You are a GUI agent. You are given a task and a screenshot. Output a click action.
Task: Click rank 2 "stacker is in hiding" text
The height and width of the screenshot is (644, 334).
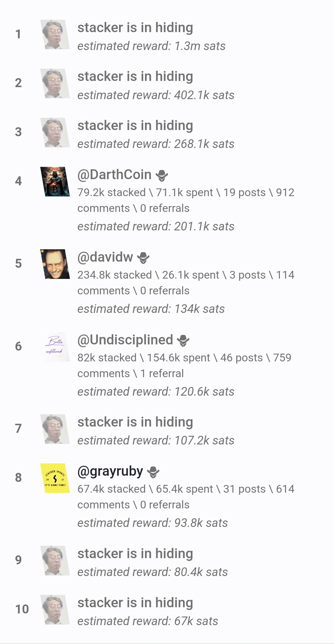135,77
